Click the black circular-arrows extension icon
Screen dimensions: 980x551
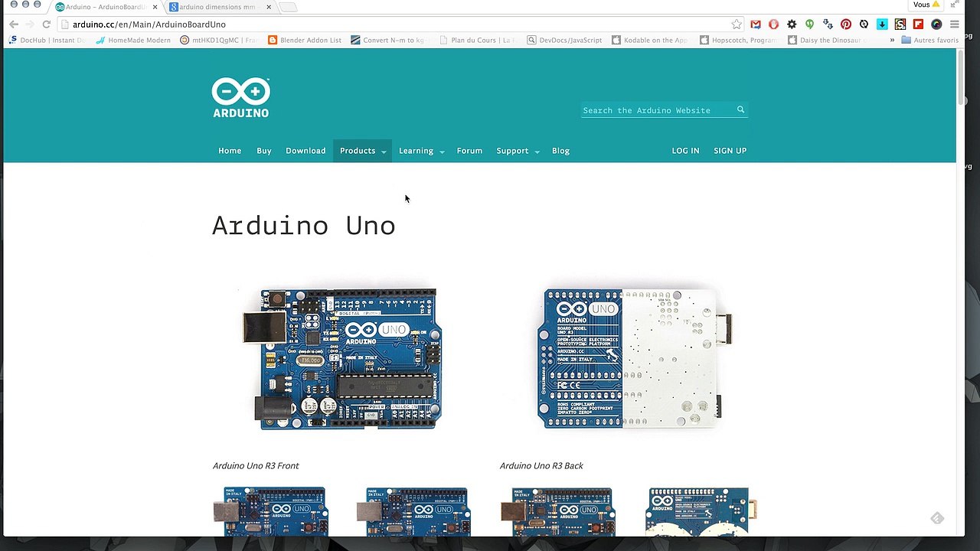click(864, 24)
